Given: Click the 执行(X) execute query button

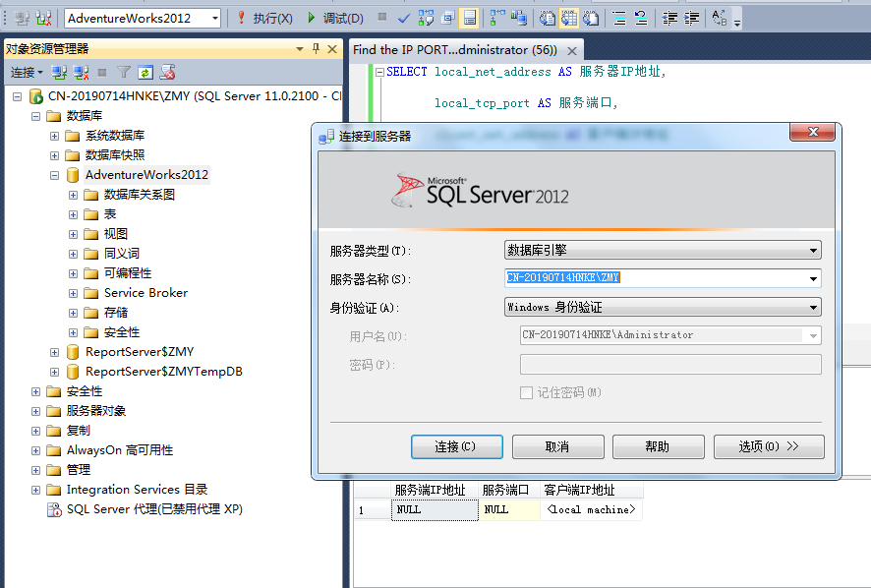Looking at the screenshot, I should coord(264,18).
